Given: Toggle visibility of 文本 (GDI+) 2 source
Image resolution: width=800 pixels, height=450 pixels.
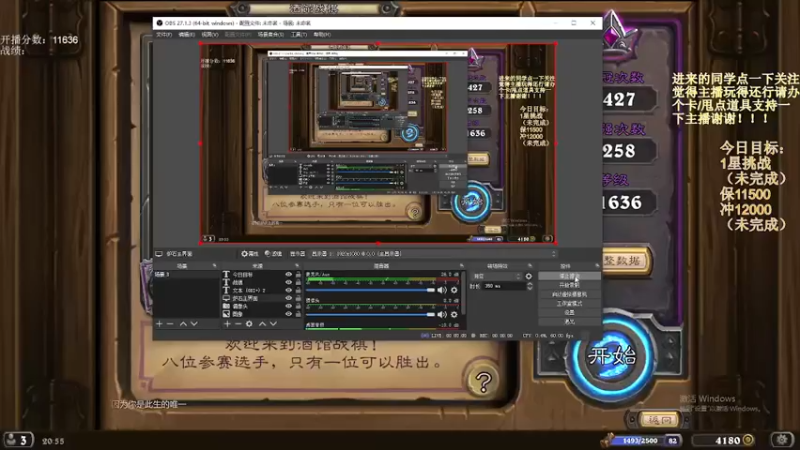Looking at the screenshot, I should [288, 290].
